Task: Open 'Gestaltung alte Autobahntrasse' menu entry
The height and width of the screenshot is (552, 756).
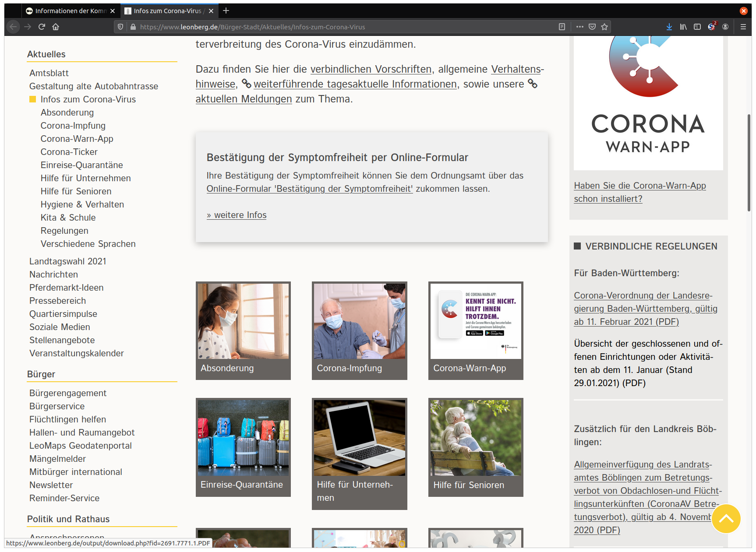Action: (x=94, y=86)
